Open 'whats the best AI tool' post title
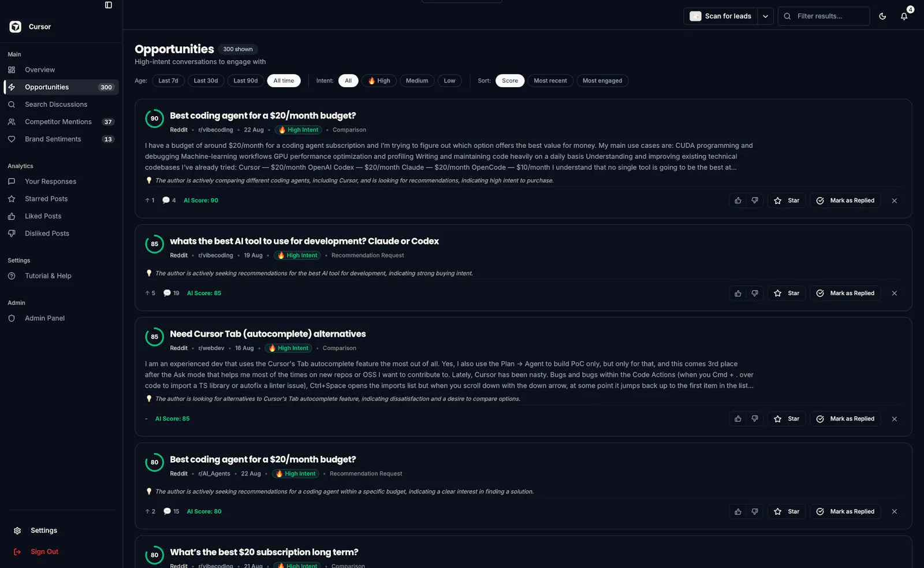Viewport: 924px width, 568px height. pyautogui.click(x=304, y=242)
